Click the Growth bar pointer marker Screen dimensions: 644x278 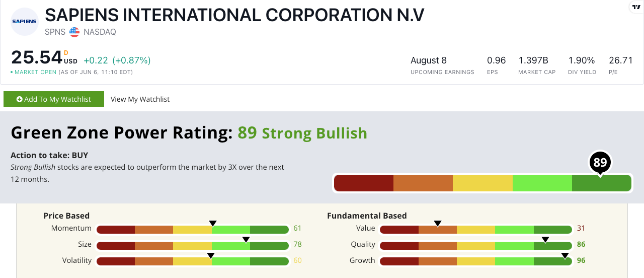565,256
